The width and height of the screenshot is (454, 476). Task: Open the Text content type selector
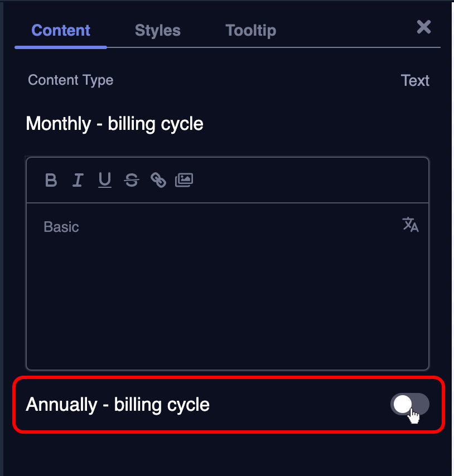tap(415, 80)
